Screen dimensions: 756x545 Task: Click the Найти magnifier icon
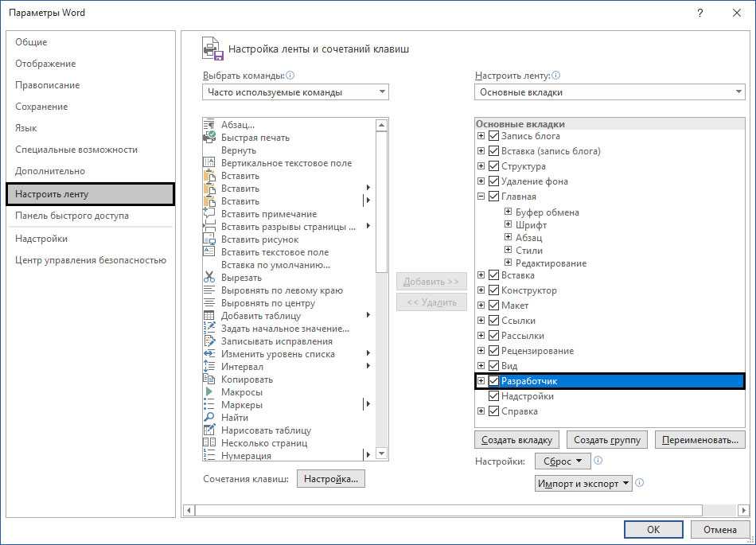(x=209, y=418)
